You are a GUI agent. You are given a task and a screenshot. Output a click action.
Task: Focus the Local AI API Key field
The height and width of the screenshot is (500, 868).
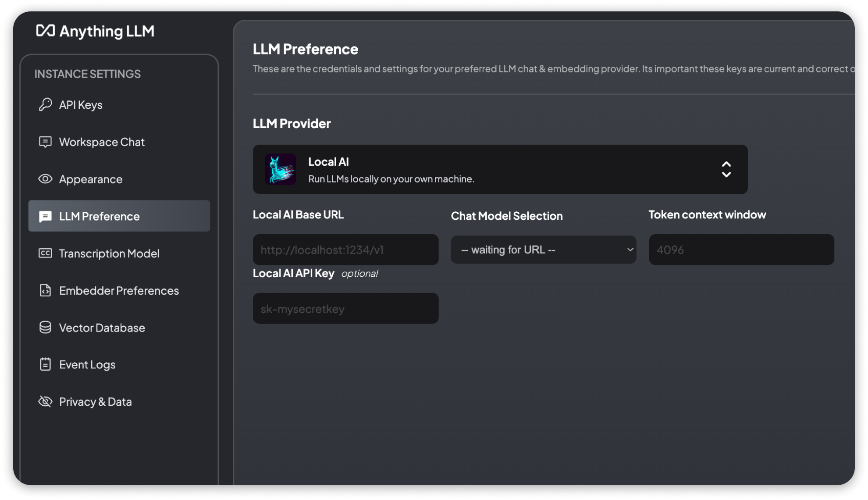[x=346, y=308]
